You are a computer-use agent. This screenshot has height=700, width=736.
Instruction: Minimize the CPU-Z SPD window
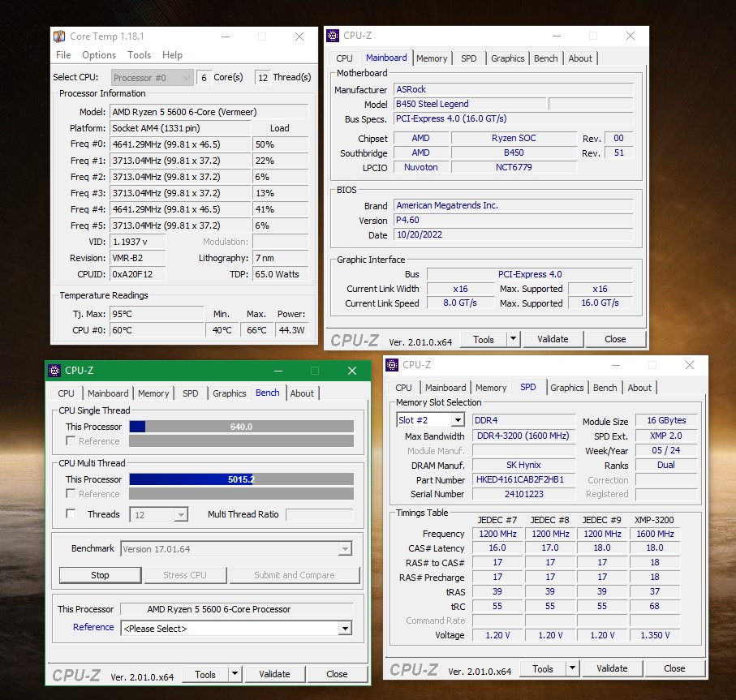[616, 365]
